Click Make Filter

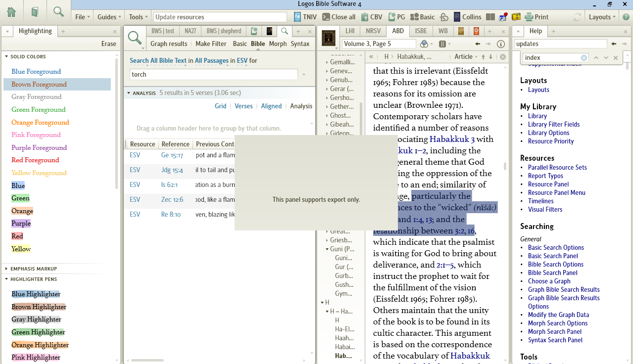(x=211, y=44)
